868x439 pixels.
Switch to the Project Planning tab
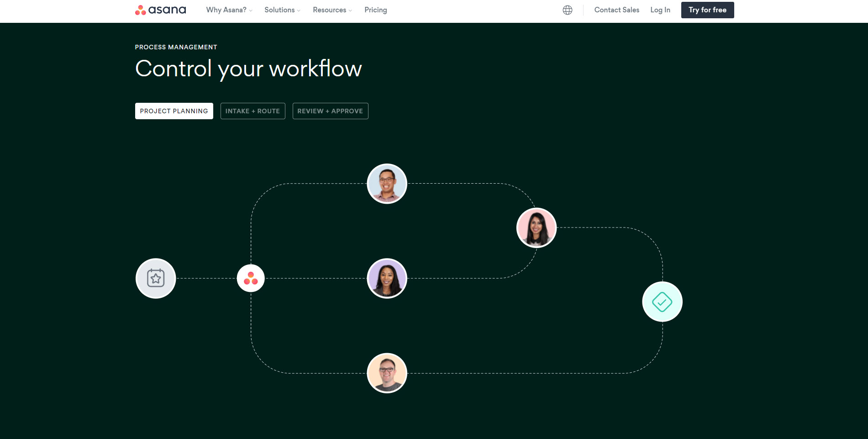(x=174, y=111)
